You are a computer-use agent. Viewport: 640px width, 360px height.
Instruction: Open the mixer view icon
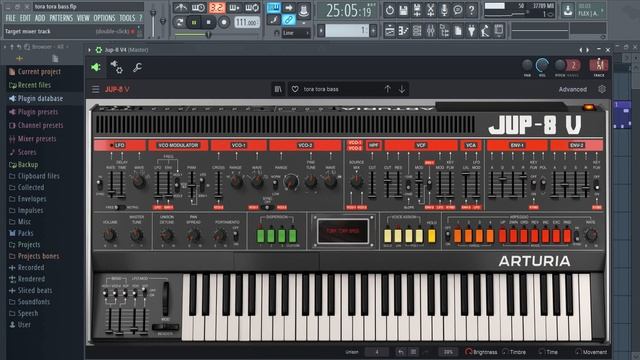(x=431, y=31)
